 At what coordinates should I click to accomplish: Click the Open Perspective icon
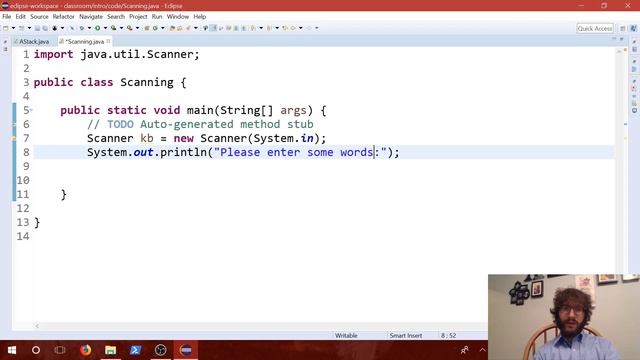(623, 28)
